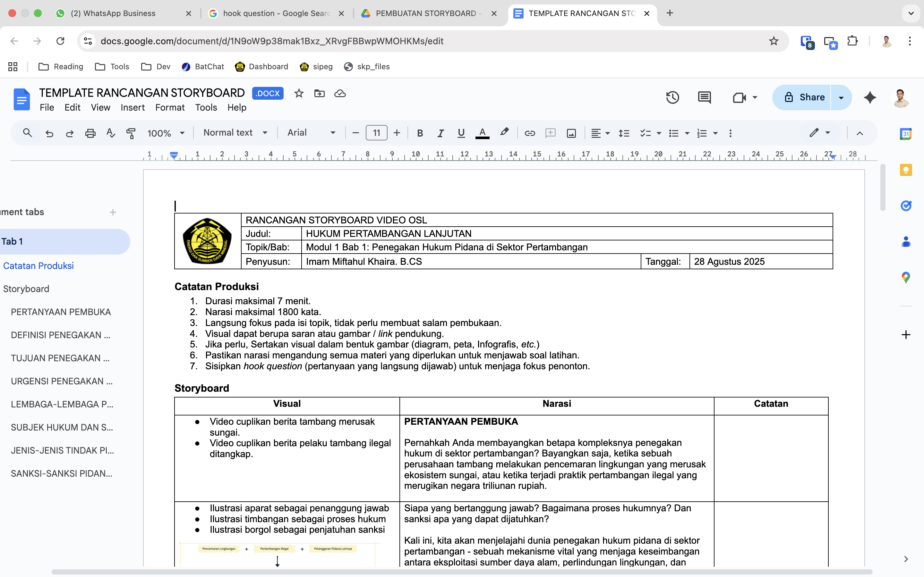This screenshot has width=924, height=577.
Task: Open Google Keep in side panel
Action: 906,170
